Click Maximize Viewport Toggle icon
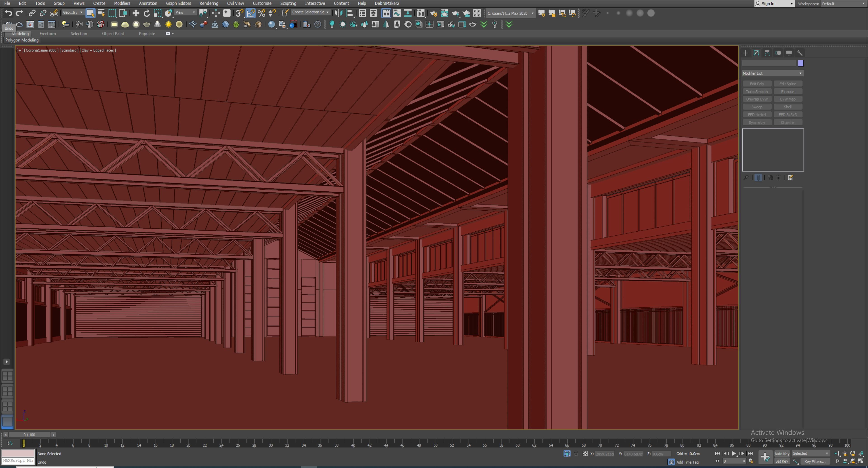This screenshot has width=868, height=468. point(861,461)
